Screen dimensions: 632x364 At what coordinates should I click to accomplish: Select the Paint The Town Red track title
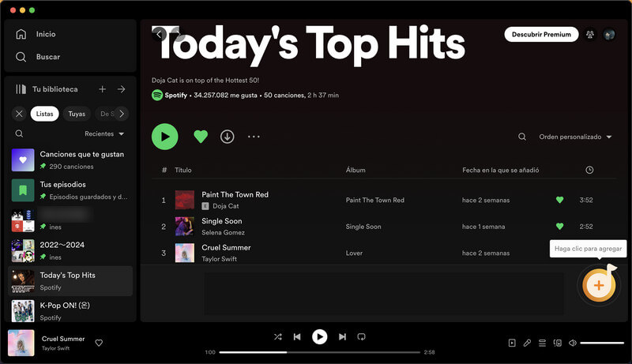[x=235, y=194]
